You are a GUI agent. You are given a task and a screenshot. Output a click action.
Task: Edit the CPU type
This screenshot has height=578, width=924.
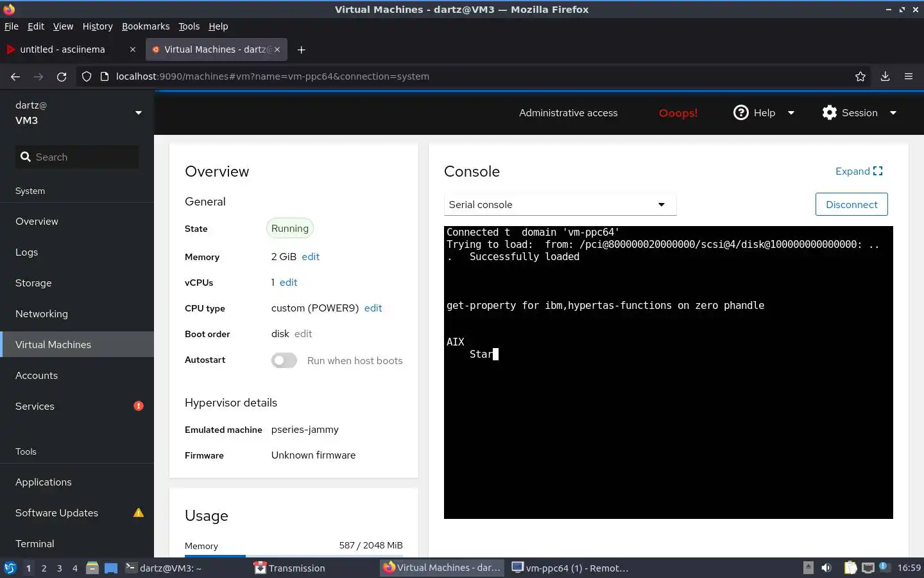click(x=373, y=308)
